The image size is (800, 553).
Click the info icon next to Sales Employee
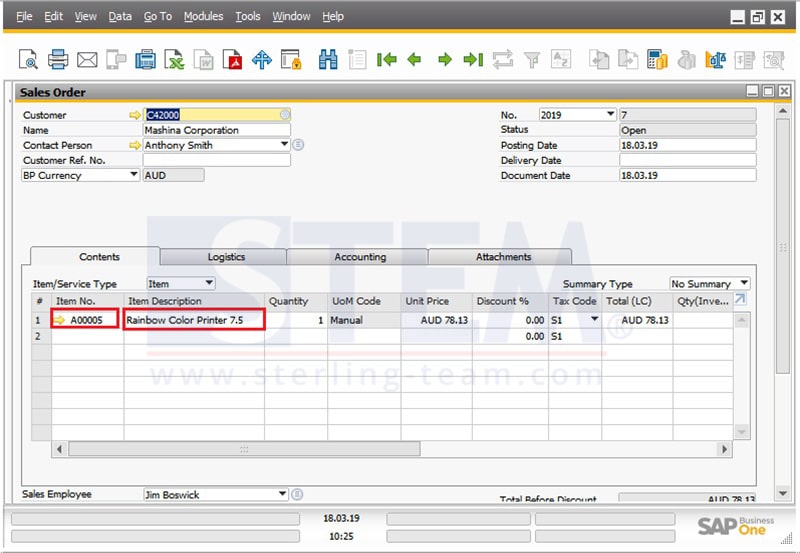click(x=297, y=494)
